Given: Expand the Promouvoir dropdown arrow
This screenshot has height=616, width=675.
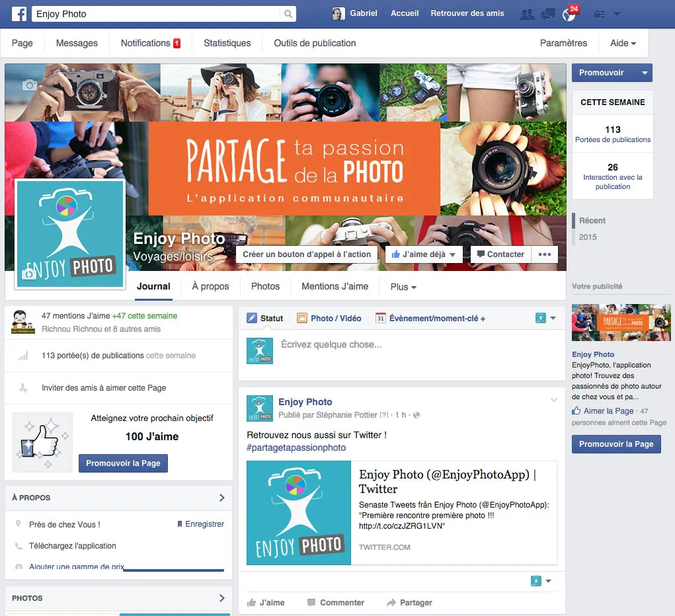Looking at the screenshot, I should pyautogui.click(x=645, y=73).
